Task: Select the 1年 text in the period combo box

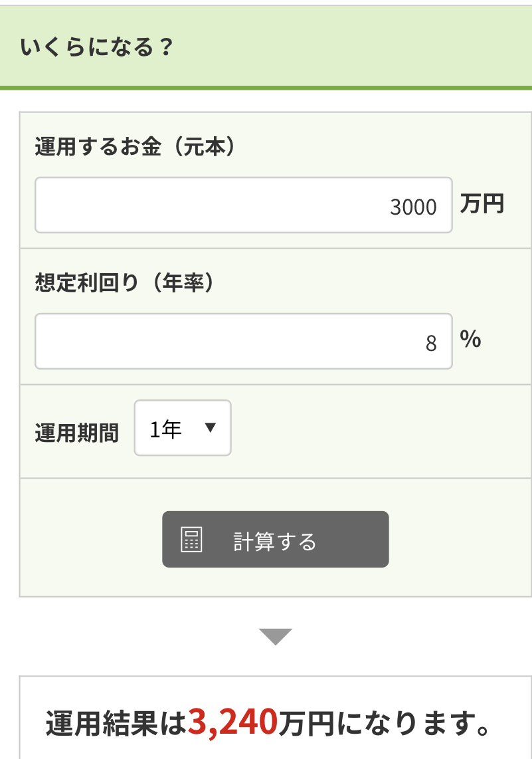Action: coord(165,429)
